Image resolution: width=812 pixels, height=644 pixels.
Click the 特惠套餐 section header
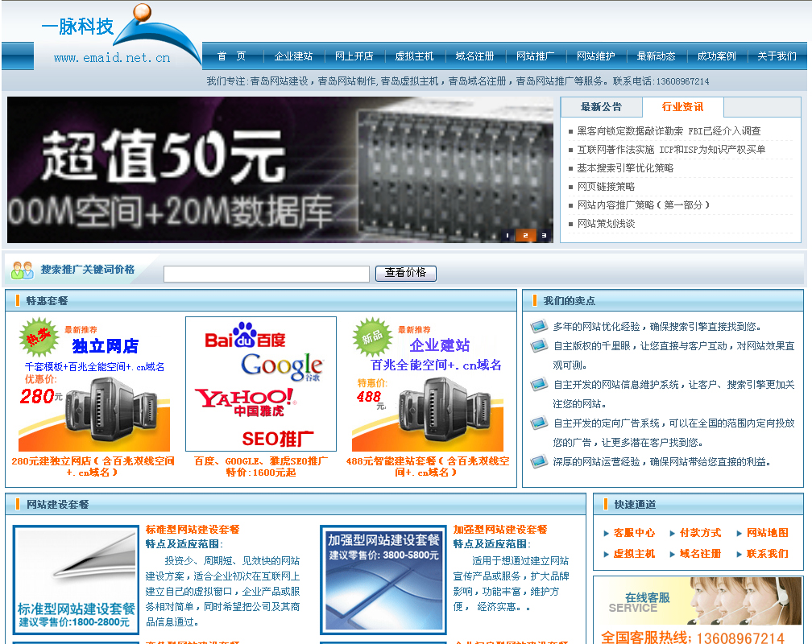(x=47, y=301)
